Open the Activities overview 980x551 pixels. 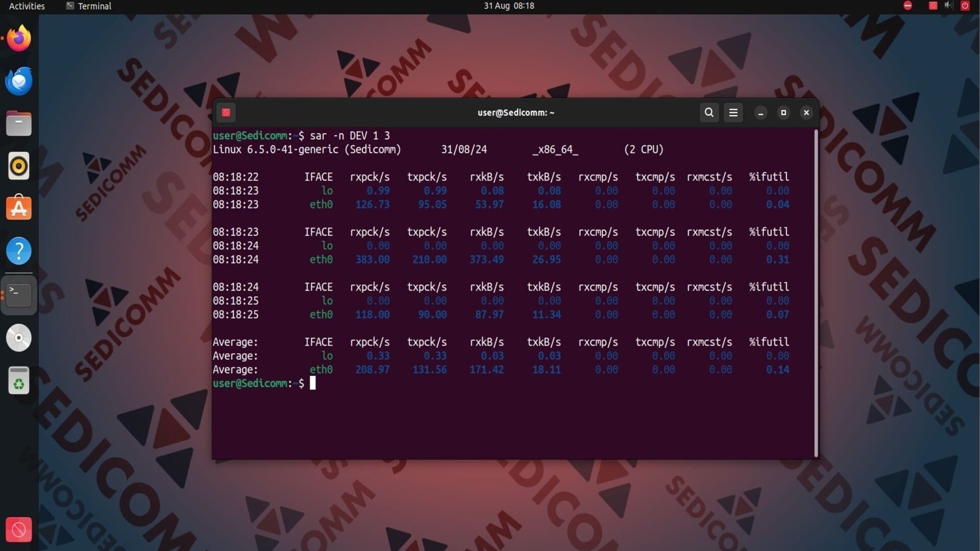[x=27, y=6]
